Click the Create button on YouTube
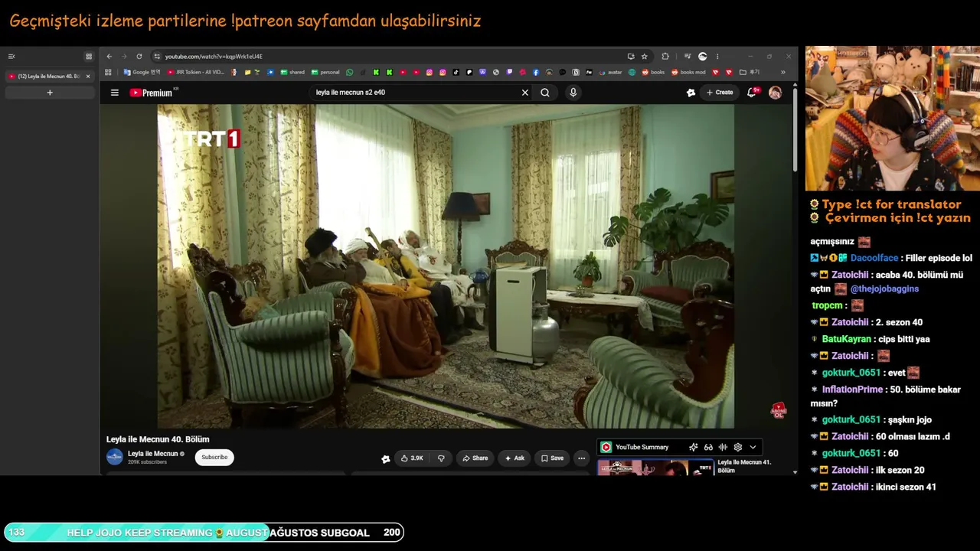 720,93
